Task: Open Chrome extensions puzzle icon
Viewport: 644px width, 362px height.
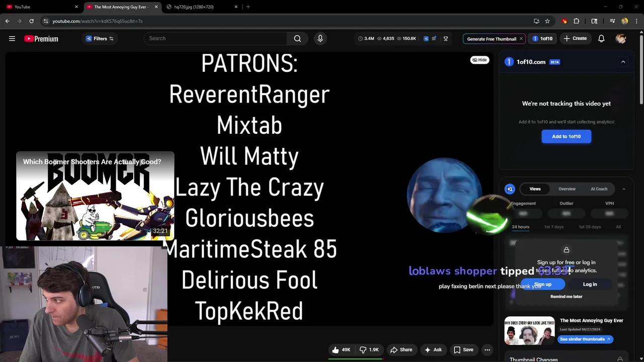Action: [x=577, y=21]
